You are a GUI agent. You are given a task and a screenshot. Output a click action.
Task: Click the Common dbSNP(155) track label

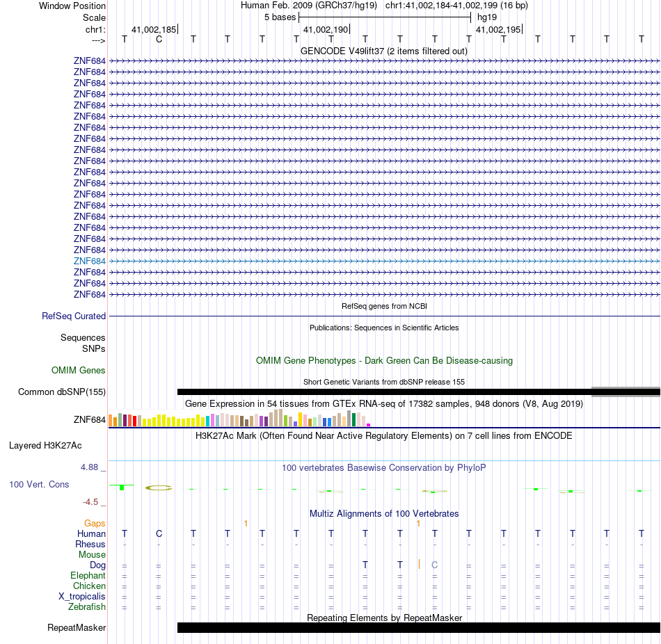(x=62, y=392)
